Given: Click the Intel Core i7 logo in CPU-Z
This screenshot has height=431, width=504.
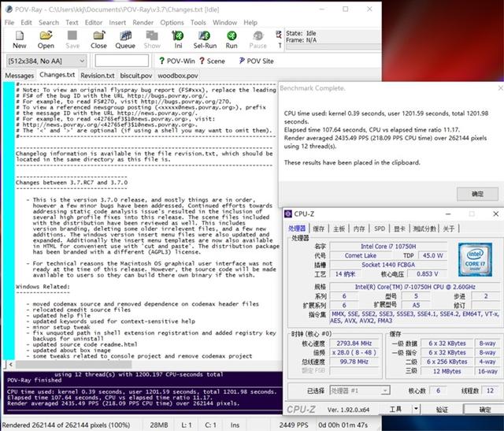Looking at the screenshot, I should pos(472,261).
